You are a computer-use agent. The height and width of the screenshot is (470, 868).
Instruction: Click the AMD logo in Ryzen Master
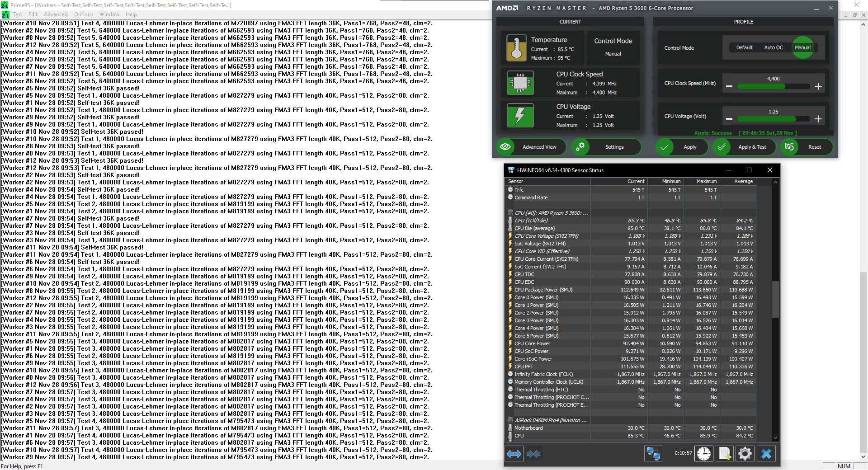pos(507,8)
